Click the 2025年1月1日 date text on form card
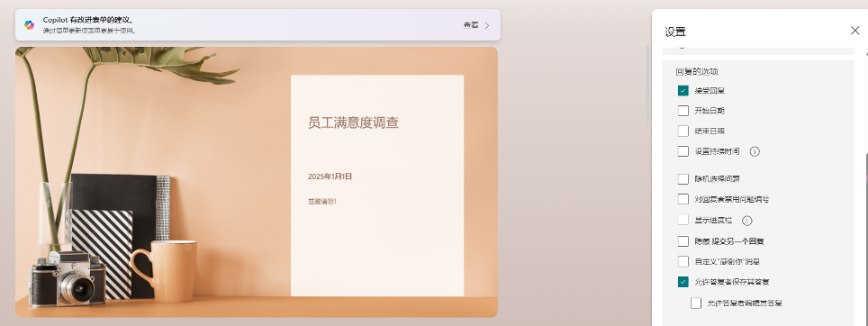The height and width of the screenshot is (326, 868). pos(330,177)
